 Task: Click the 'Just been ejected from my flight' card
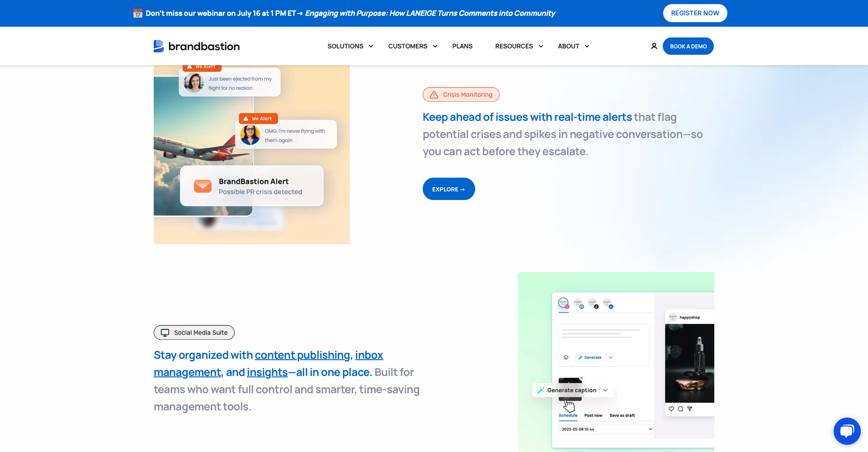pyautogui.click(x=230, y=82)
